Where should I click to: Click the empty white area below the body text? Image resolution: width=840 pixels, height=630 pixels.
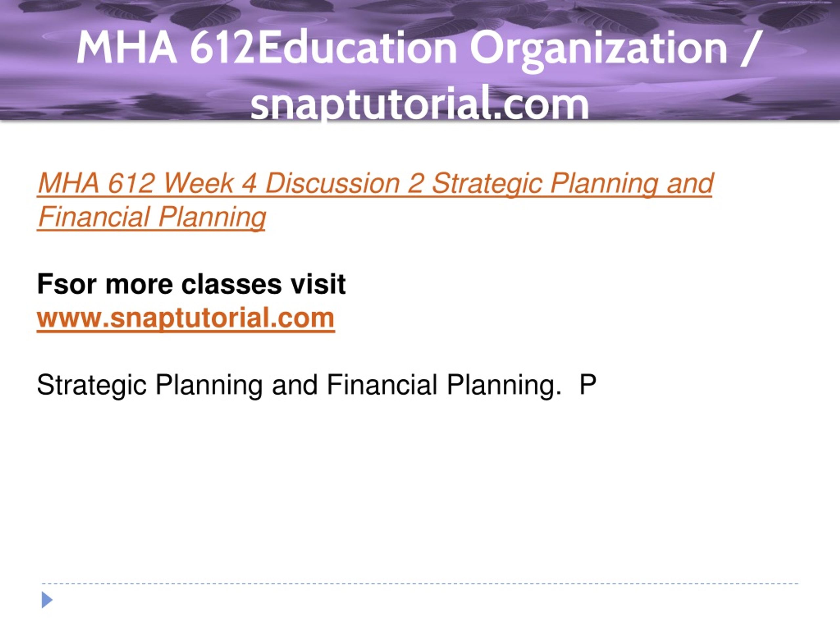point(420,490)
